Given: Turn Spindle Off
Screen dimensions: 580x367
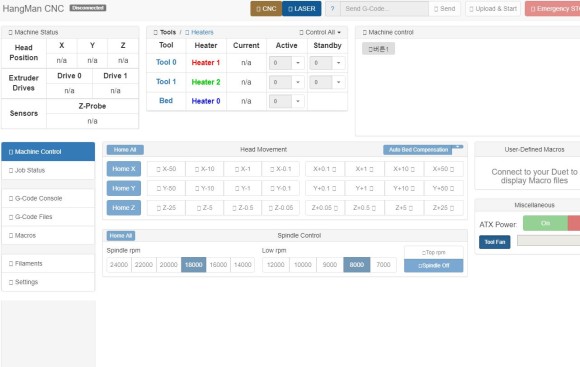Looking at the screenshot, I should [434, 266].
